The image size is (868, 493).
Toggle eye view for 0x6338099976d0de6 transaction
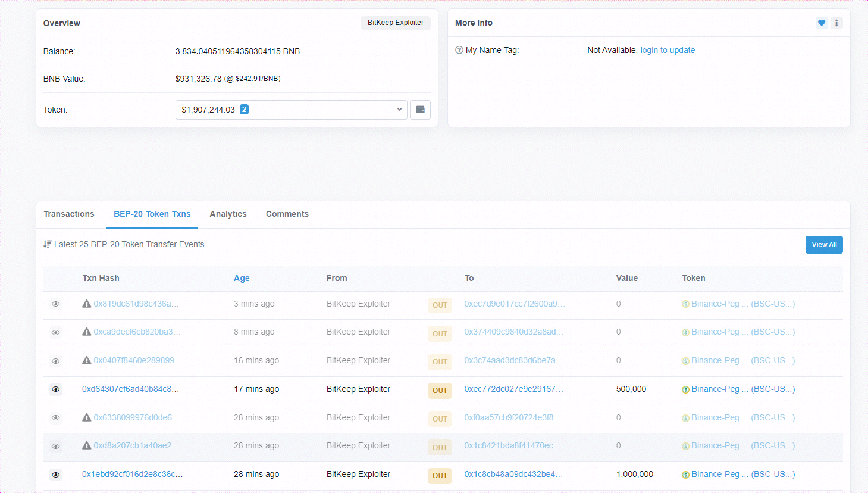[55, 418]
